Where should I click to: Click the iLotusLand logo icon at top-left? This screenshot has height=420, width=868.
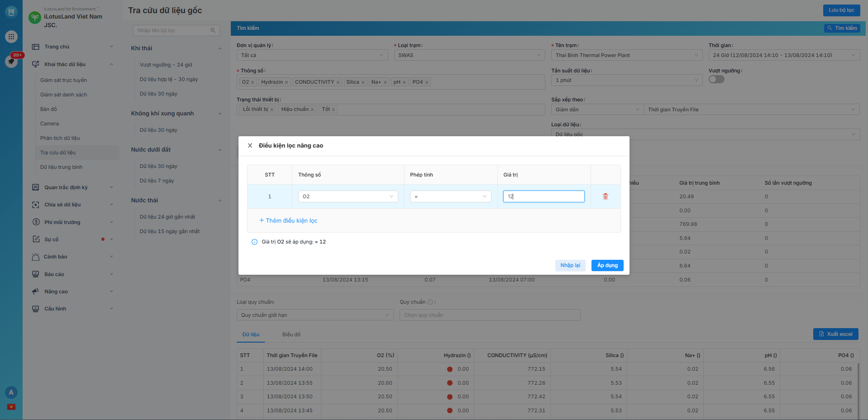(11, 11)
